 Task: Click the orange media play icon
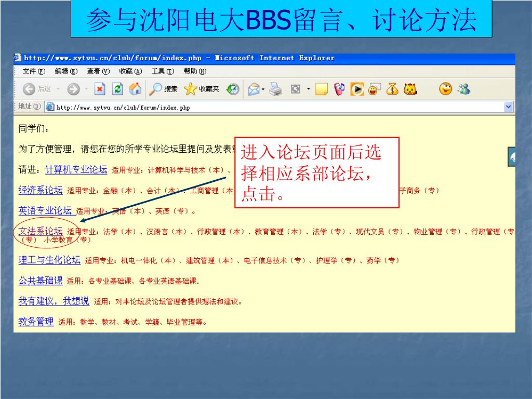(x=357, y=89)
